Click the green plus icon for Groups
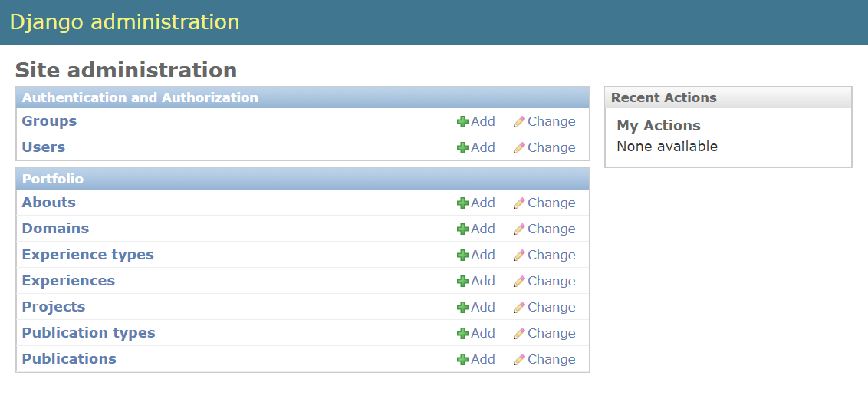 point(462,122)
